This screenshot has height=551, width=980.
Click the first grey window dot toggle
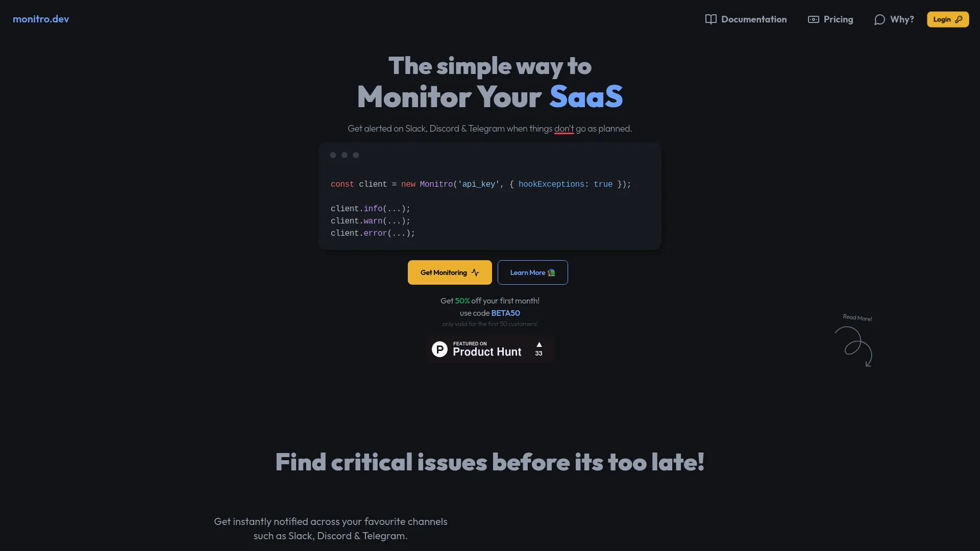click(332, 156)
